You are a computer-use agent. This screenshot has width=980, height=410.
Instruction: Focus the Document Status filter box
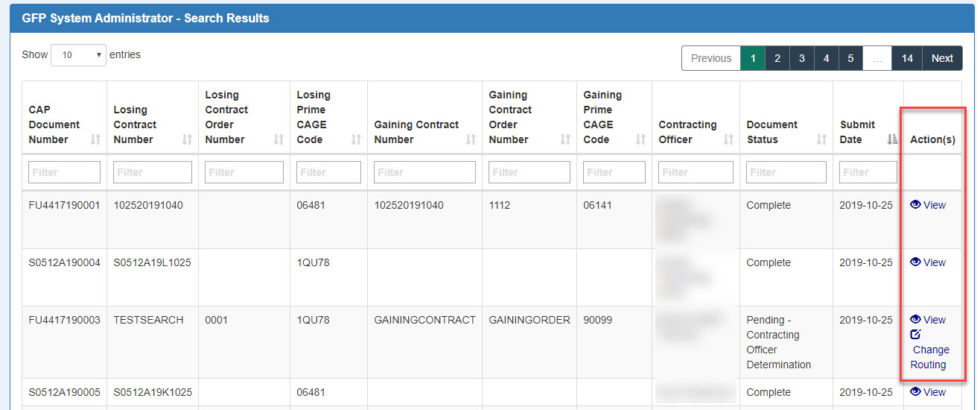tap(786, 172)
